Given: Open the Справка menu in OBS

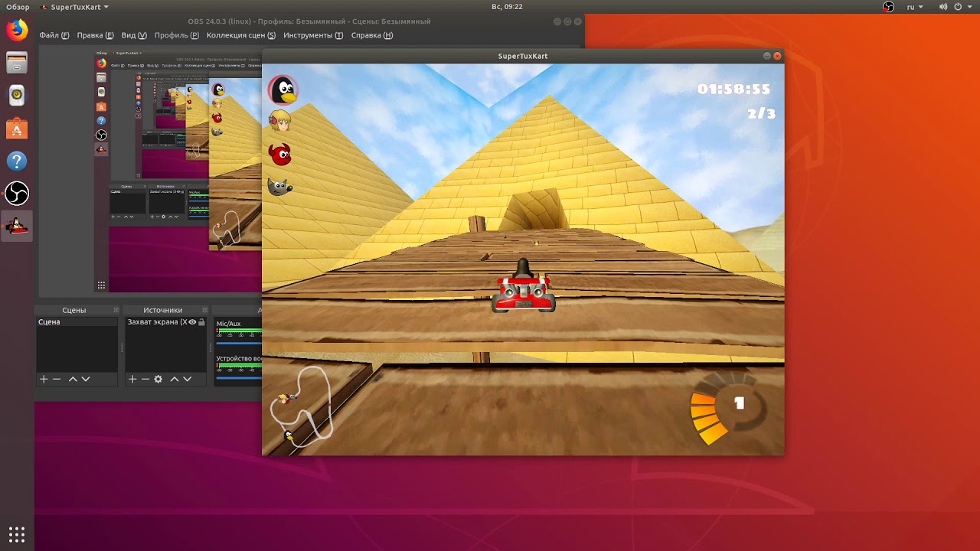Looking at the screenshot, I should coord(372,35).
